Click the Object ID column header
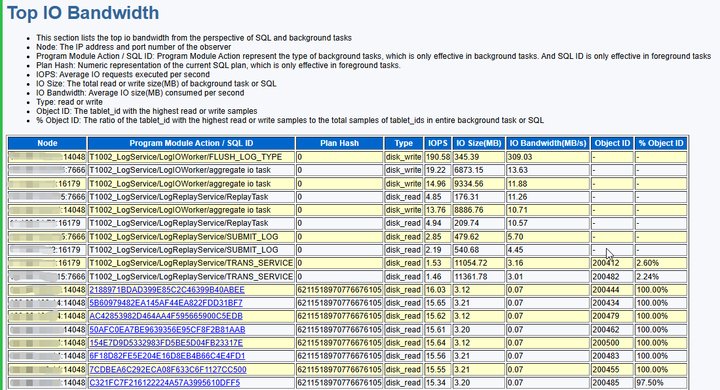 click(612, 143)
